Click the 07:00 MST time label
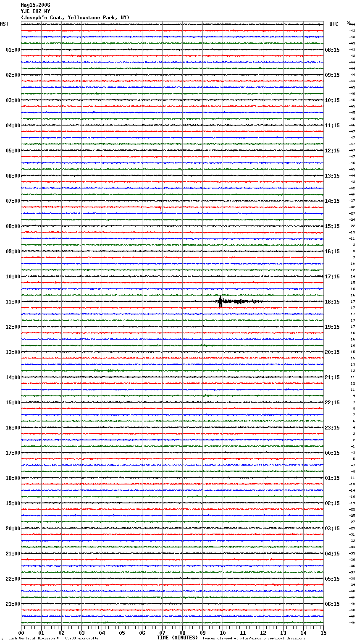This screenshot has width=357, height=644. pyautogui.click(x=13, y=201)
